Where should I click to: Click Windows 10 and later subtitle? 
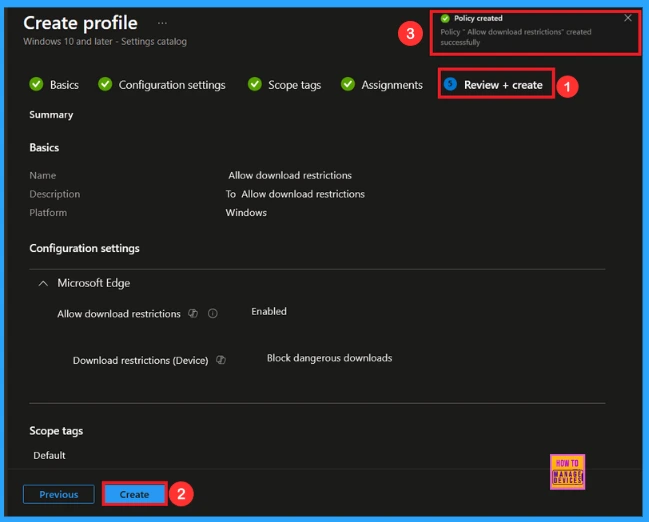[105, 41]
